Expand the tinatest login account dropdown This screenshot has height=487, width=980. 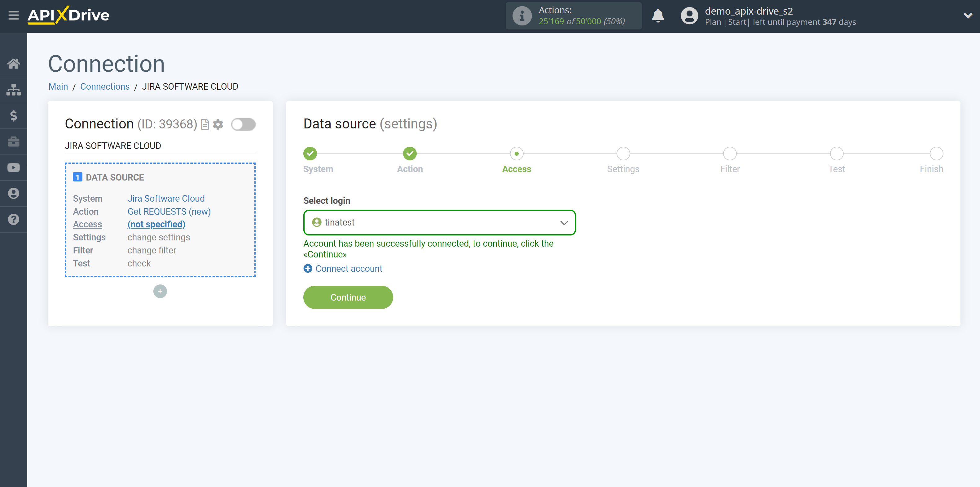pos(563,221)
